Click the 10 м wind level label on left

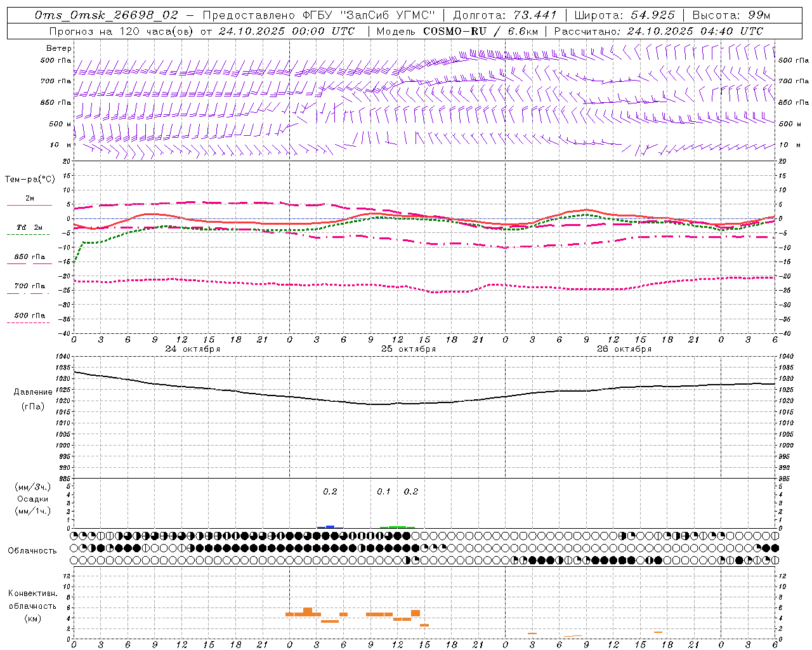(61, 145)
